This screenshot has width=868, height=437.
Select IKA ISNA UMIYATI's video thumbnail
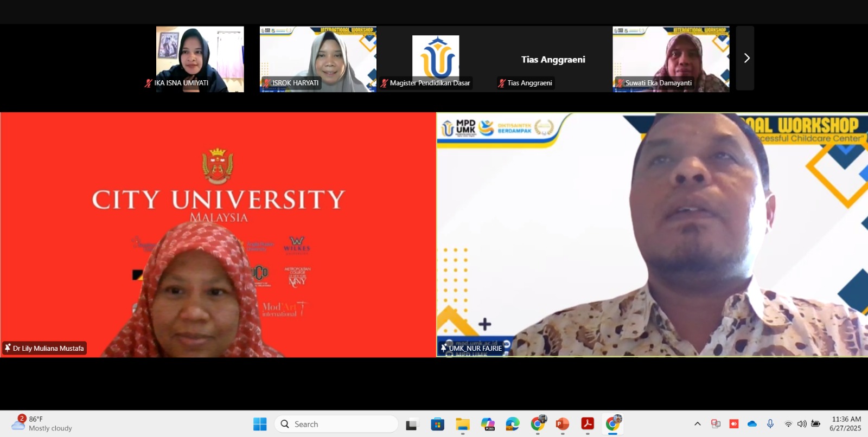(200, 59)
